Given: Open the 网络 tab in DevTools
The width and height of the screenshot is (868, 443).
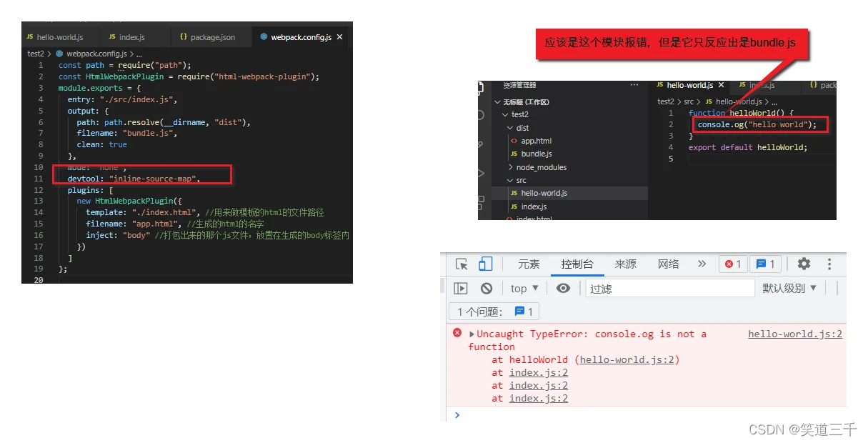Looking at the screenshot, I should (x=668, y=264).
